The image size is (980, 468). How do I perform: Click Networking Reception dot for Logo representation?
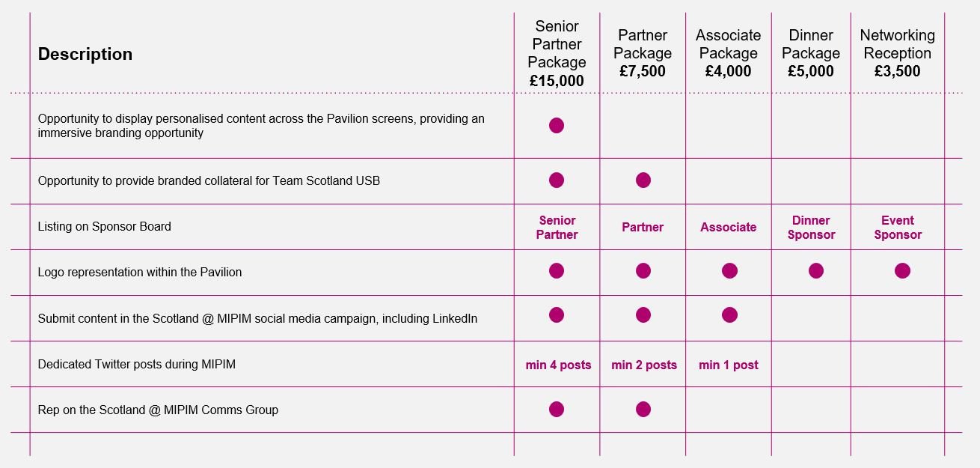click(x=902, y=271)
